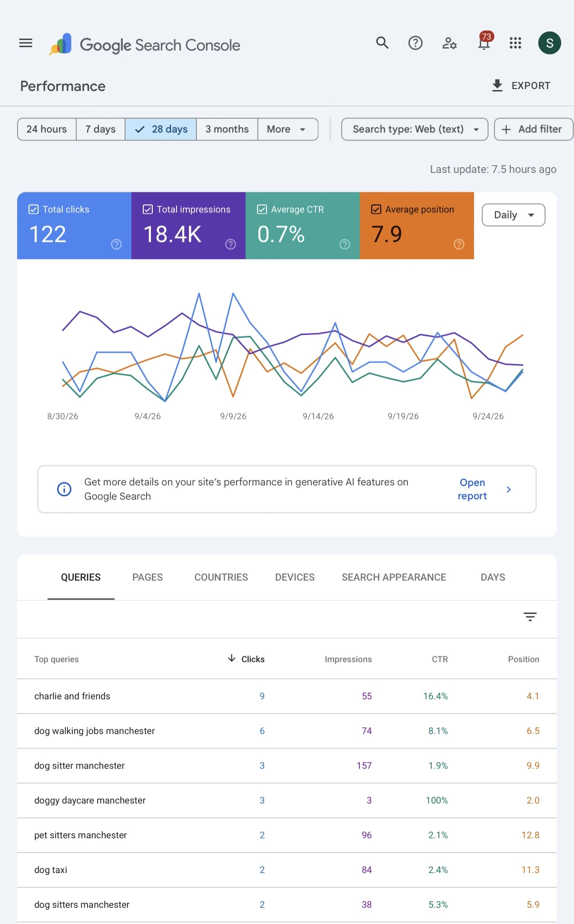Screen dimensions: 574x924
Task: Click the export download icon
Action: [x=497, y=86]
